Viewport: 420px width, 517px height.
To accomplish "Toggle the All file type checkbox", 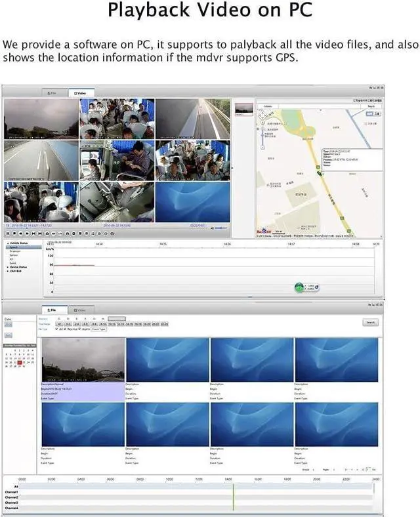I will [x=58, y=329].
